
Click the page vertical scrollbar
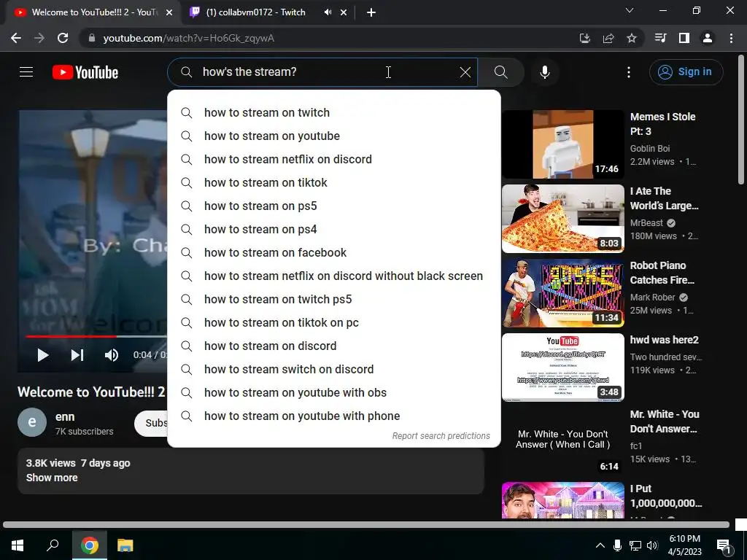tap(741, 120)
